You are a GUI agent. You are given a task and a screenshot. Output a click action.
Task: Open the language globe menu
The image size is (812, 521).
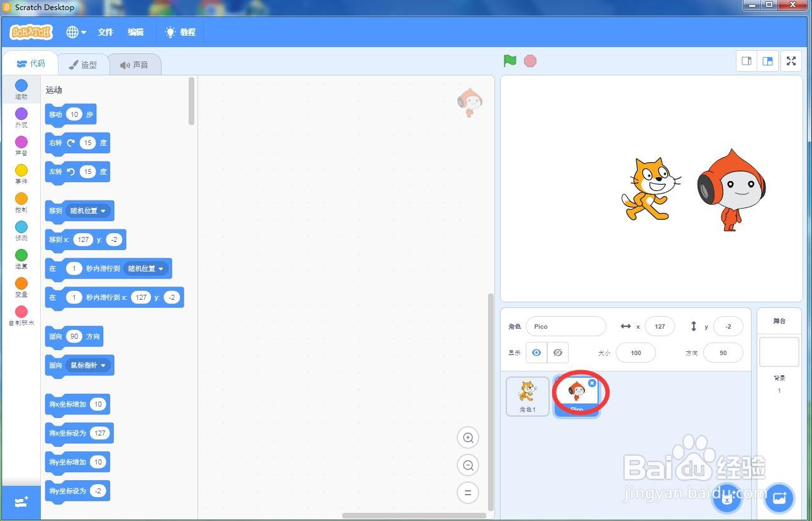click(76, 32)
